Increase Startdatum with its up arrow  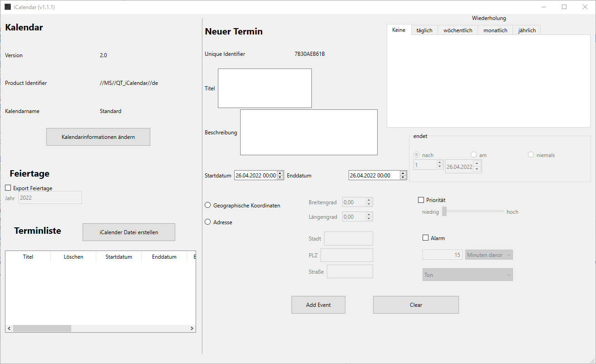(279, 173)
